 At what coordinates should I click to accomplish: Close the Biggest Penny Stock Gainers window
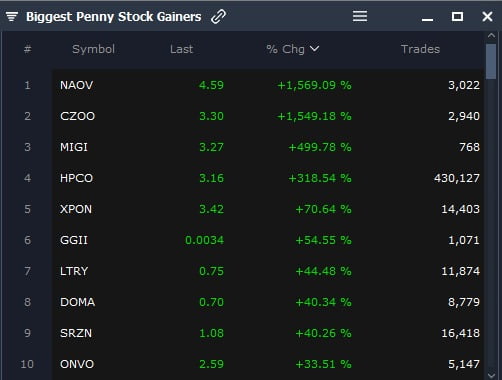pyautogui.click(x=487, y=16)
